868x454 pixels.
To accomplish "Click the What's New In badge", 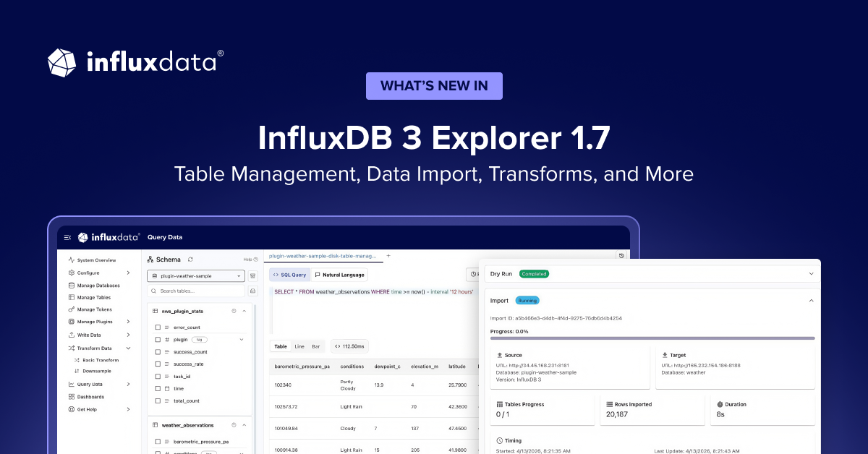I will pos(434,86).
